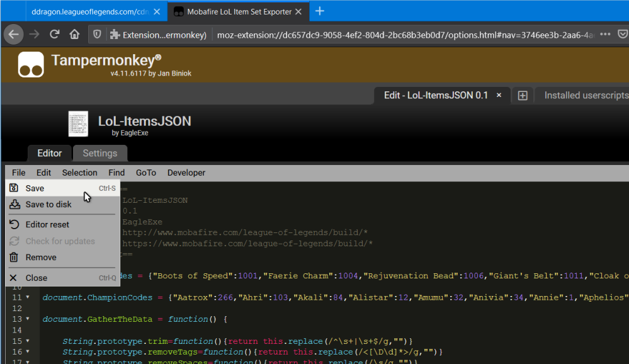Collapse code fold arrow on line 15
Image resolution: width=629 pixels, height=364 pixels.
click(28, 341)
